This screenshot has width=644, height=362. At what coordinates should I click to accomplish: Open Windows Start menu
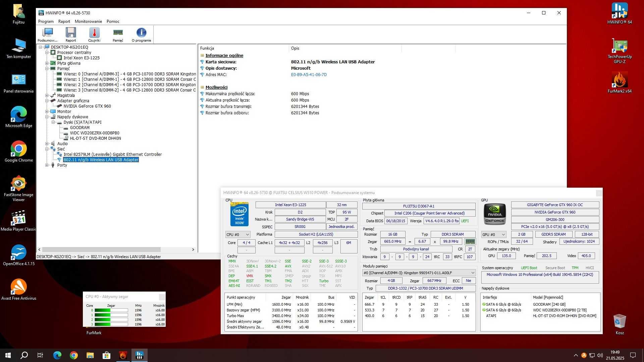8,355
